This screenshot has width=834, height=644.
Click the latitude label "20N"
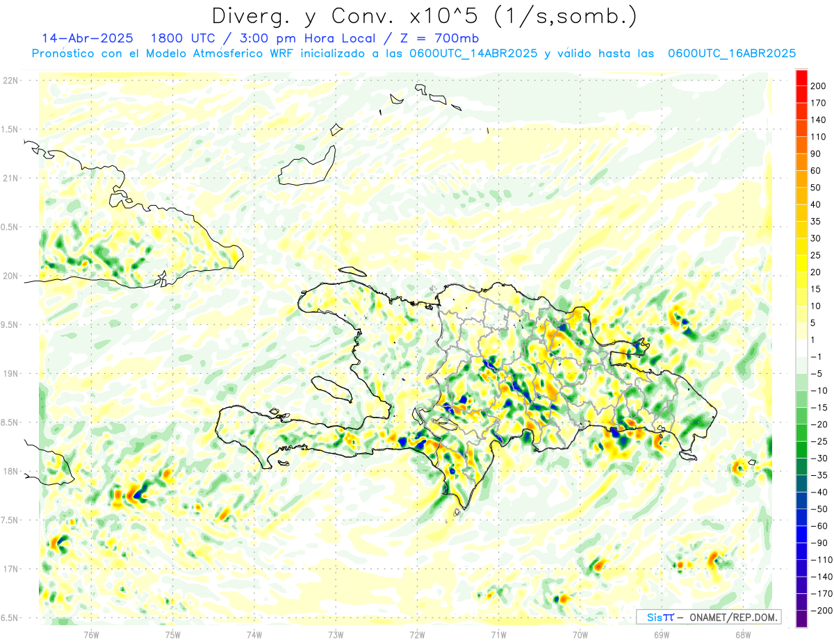click(x=11, y=276)
